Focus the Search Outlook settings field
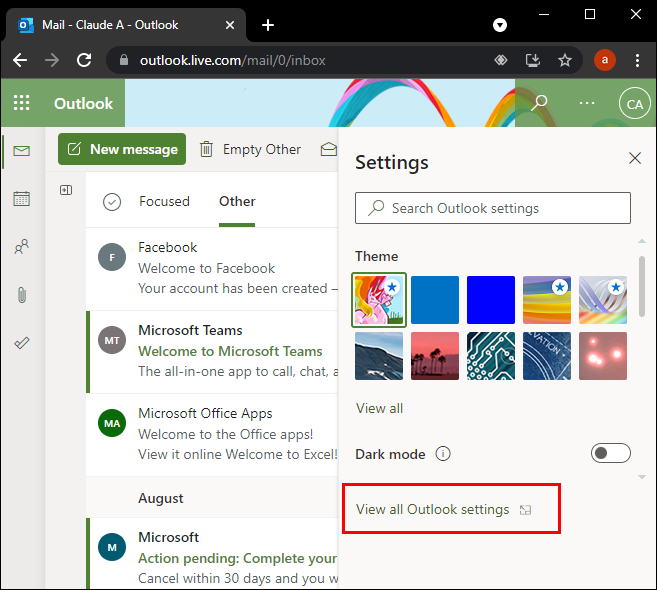 click(493, 208)
